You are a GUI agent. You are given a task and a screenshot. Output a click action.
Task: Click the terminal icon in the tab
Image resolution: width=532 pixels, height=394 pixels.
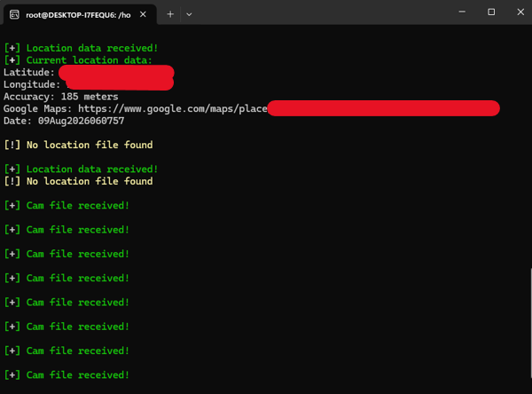(x=14, y=14)
